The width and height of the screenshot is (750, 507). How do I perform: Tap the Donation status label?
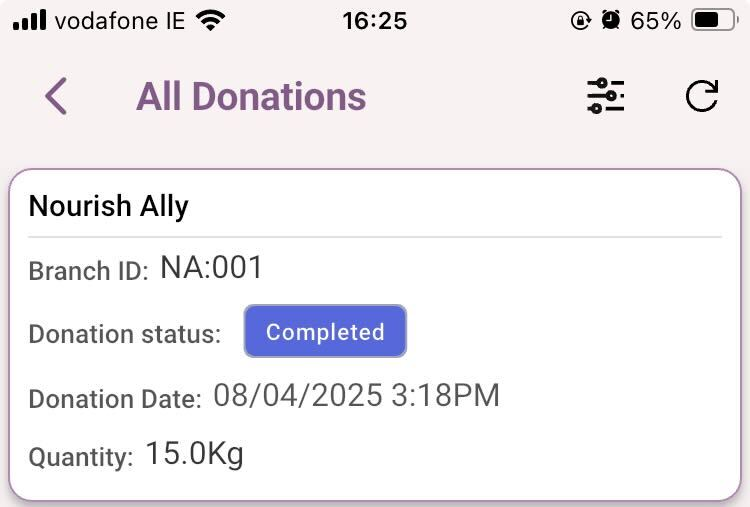(x=125, y=334)
